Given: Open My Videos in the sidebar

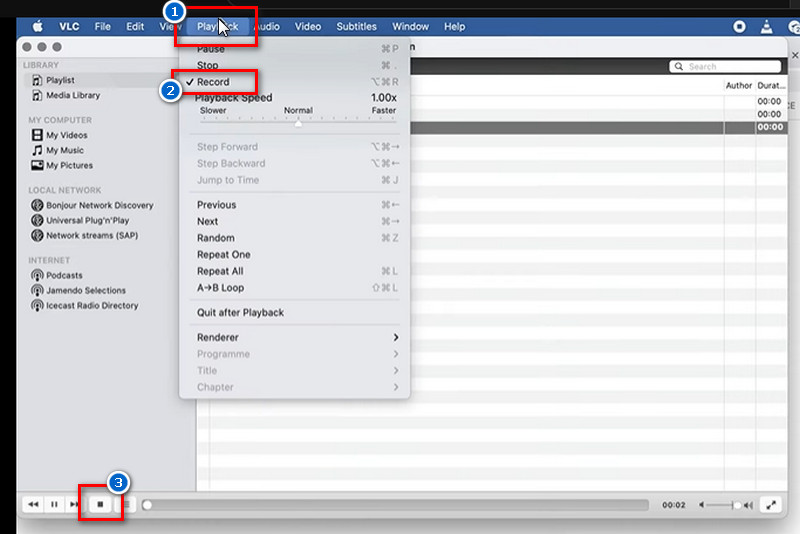Looking at the screenshot, I should [67, 135].
